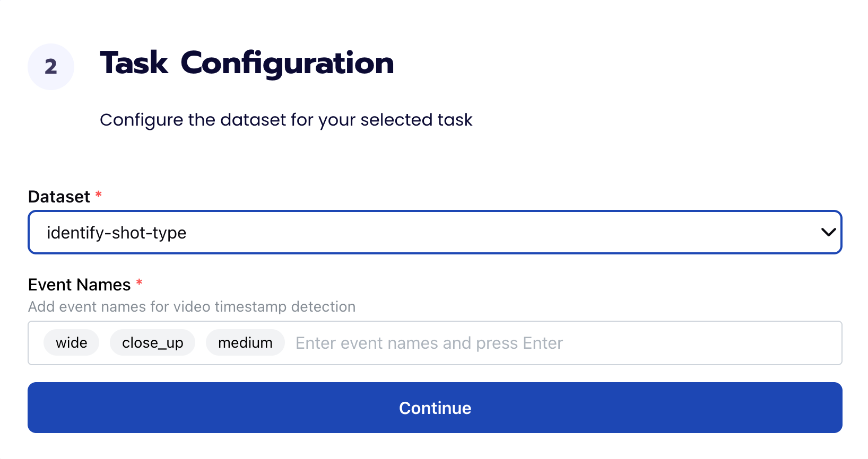Click the step 2 number badge
Viewport: 868px width, 459px height.
pyautogui.click(x=51, y=67)
